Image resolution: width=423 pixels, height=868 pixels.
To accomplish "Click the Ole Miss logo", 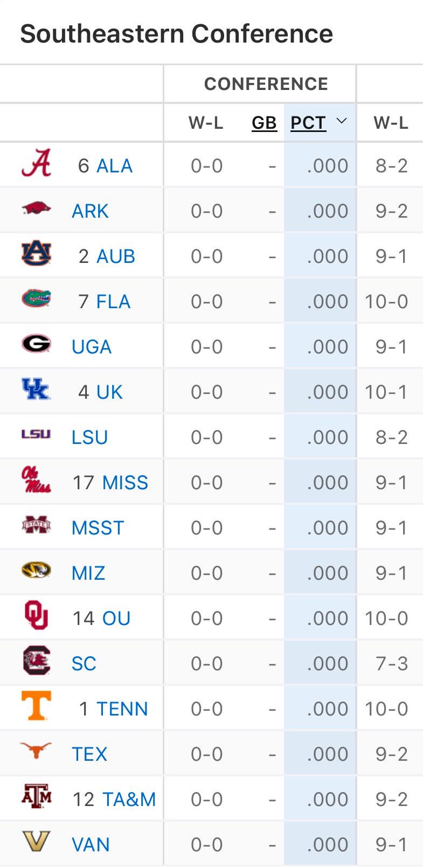I will tap(36, 480).
